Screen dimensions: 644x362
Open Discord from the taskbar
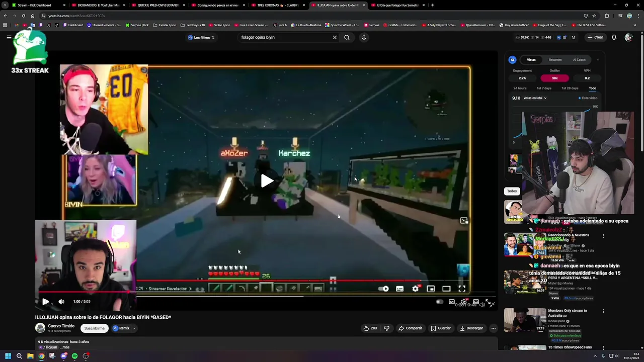(x=63, y=356)
